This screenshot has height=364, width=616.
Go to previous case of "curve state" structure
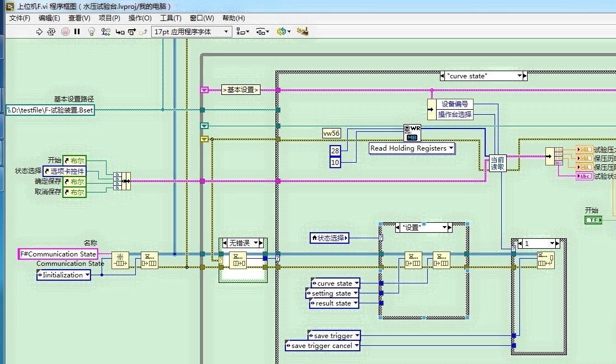tap(442, 76)
